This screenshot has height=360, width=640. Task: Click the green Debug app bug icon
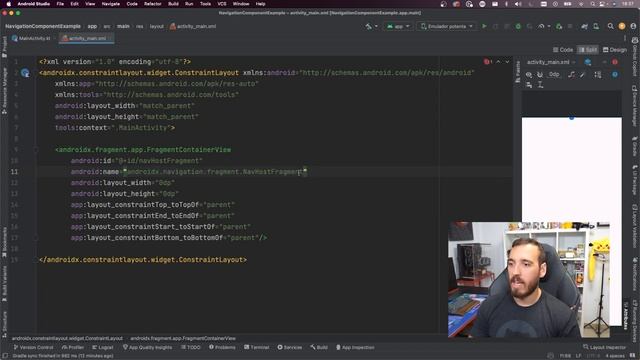click(518, 26)
